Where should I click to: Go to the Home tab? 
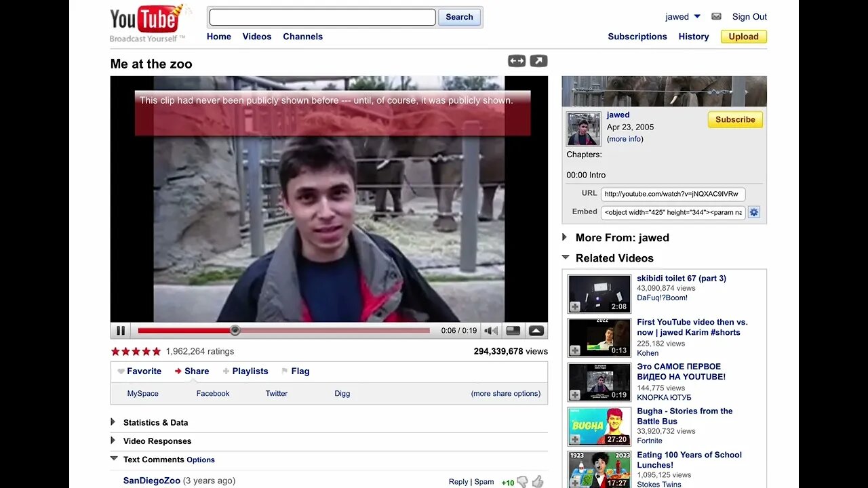[x=219, y=37]
